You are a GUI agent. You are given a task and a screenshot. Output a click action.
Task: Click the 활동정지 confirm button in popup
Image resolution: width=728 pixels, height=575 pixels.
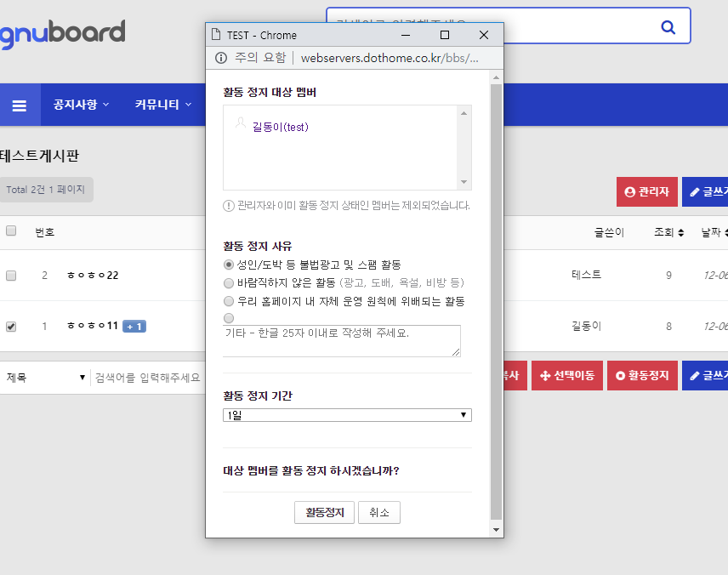[324, 513]
